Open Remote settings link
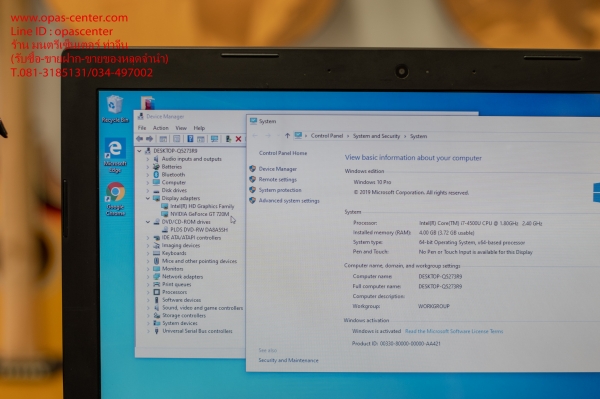 point(277,179)
